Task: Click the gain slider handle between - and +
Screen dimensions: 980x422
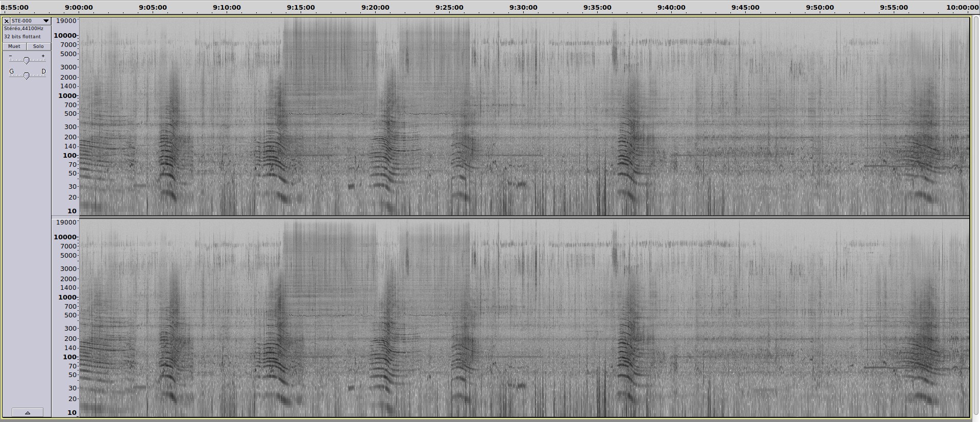Action: point(27,60)
